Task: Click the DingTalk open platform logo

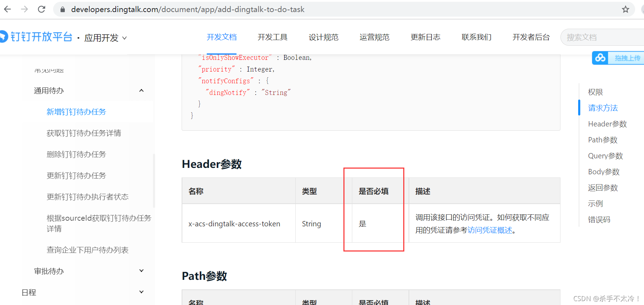Action: click(36, 37)
